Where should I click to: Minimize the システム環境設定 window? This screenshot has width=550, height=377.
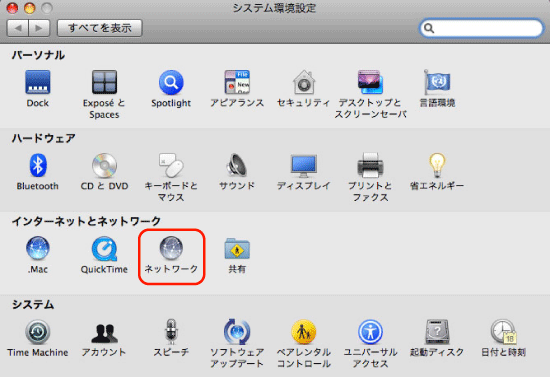tap(29, 8)
